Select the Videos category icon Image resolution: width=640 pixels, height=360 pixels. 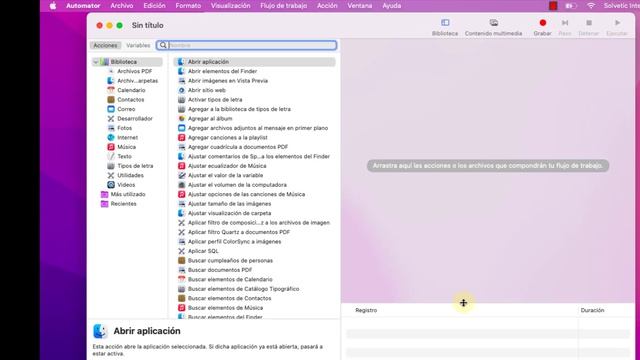tap(111, 185)
